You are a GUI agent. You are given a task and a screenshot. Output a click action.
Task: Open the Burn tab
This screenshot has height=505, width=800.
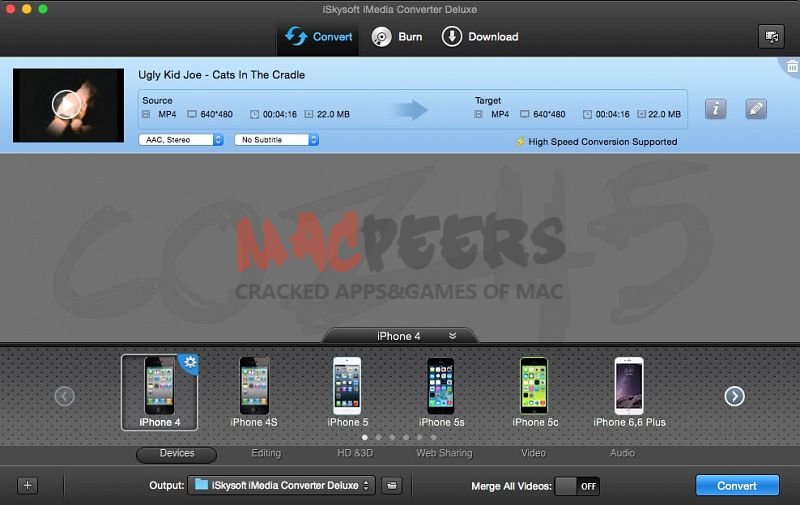click(397, 37)
